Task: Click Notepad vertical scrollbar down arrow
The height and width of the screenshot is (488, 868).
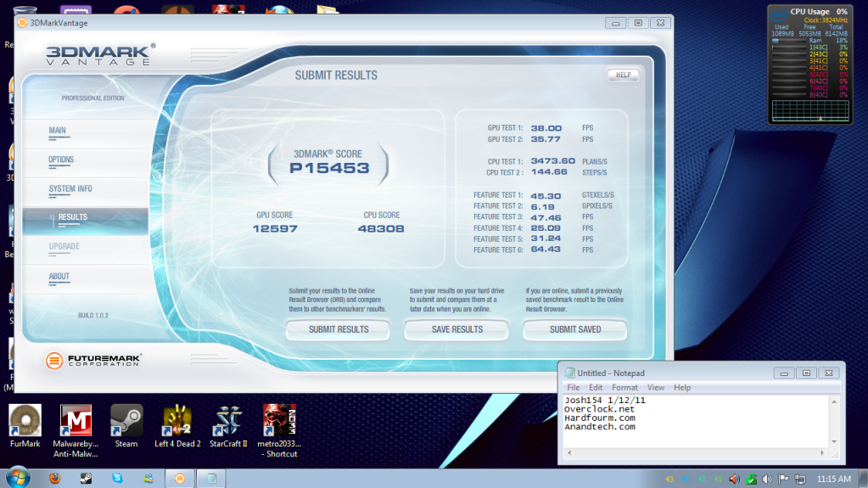Action: pyautogui.click(x=834, y=442)
